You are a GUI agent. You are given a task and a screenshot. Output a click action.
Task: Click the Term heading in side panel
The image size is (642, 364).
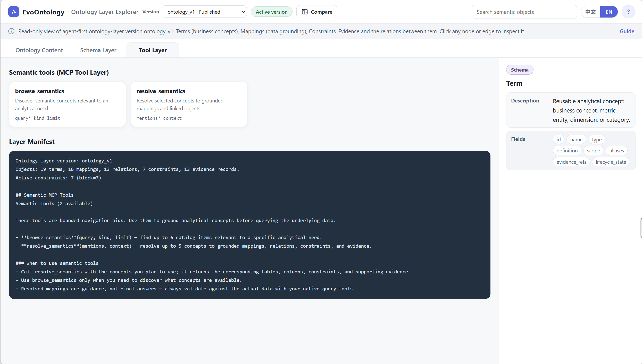(514, 83)
